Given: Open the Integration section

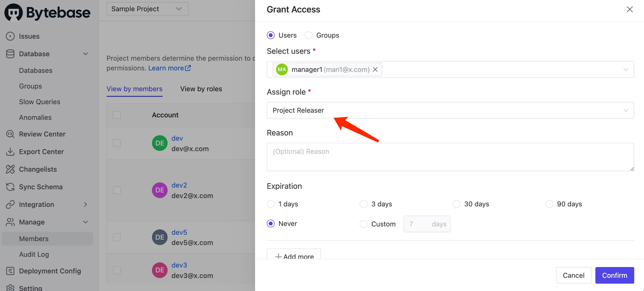Looking at the screenshot, I should [36, 204].
